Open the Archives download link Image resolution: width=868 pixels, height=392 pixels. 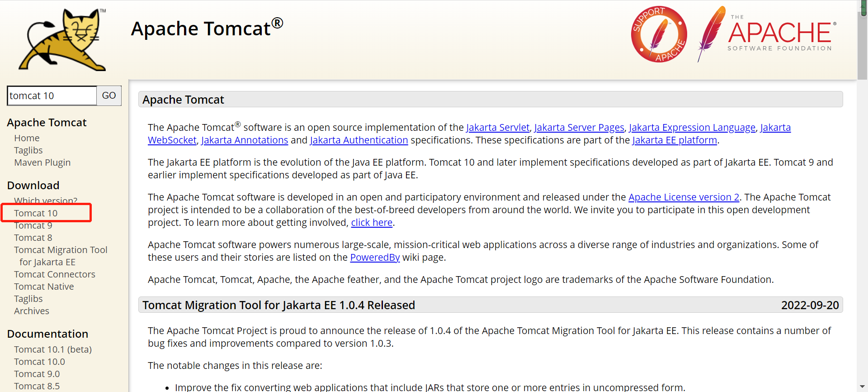coord(32,311)
